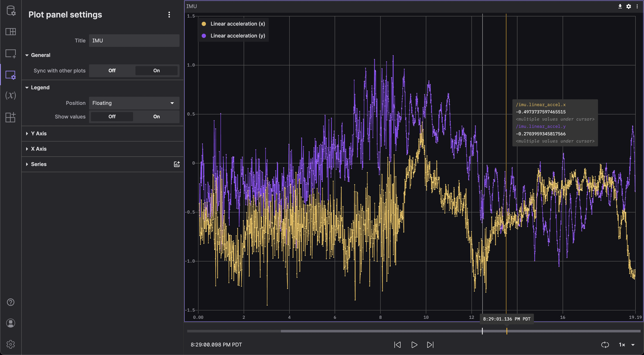644x355 pixels.
Task: Expand the Y Axis section
Action: coord(39,134)
